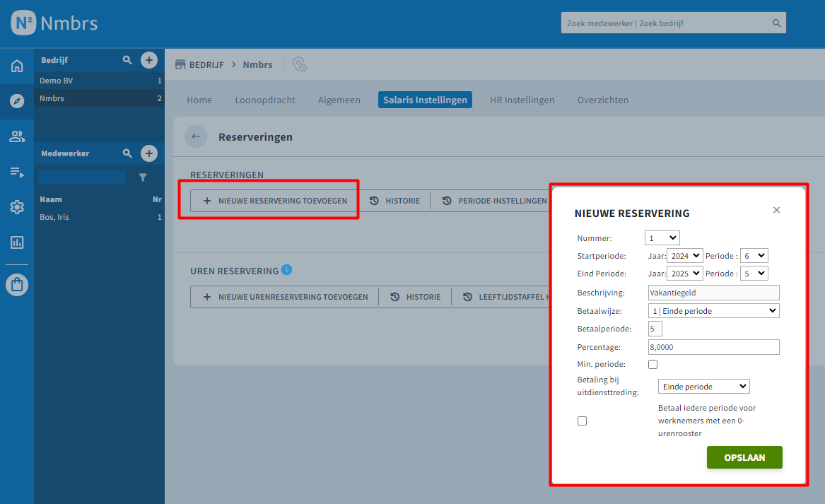Select company Nmbrs in company list
The image size is (825, 504).
100,98
